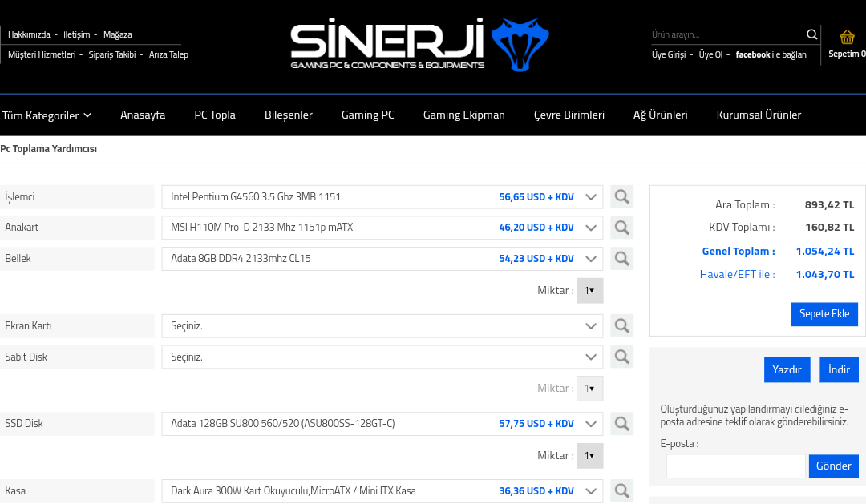The image size is (866, 504).
Task: Click the İndir button
Action: [839, 369]
